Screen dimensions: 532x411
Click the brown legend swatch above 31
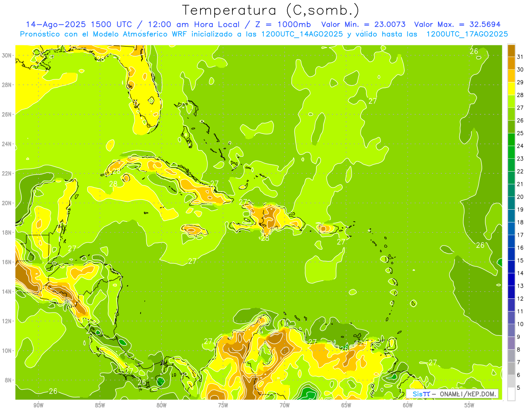(511, 51)
